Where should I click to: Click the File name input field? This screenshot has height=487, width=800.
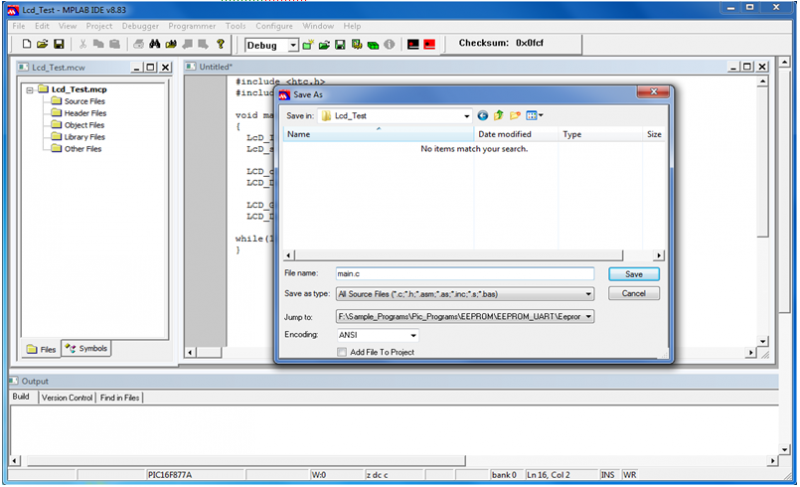[464, 274]
